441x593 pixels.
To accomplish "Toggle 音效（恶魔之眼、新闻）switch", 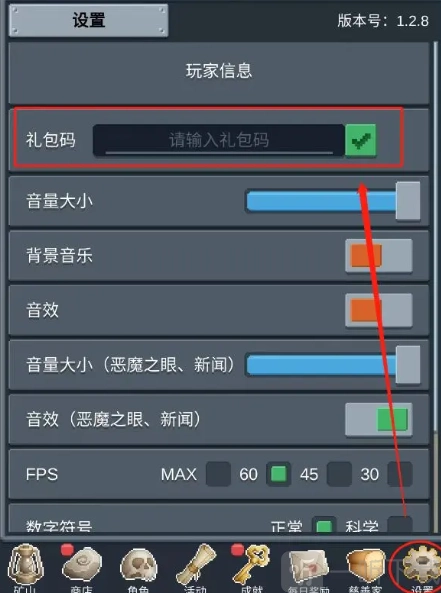I will [379, 420].
